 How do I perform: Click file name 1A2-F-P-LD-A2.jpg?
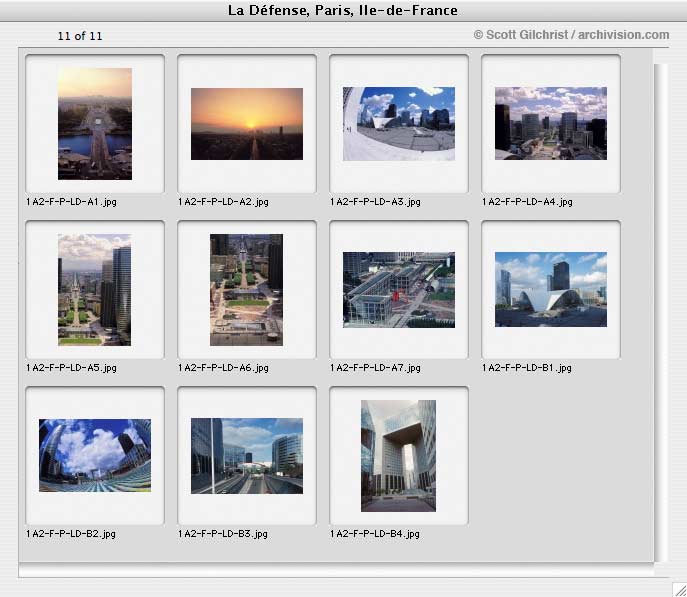pos(223,202)
